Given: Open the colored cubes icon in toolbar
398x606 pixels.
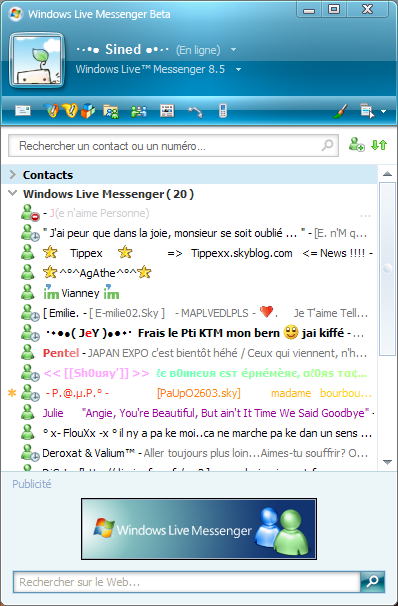Looking at the screenshot, I should click(x=88, y=111).
